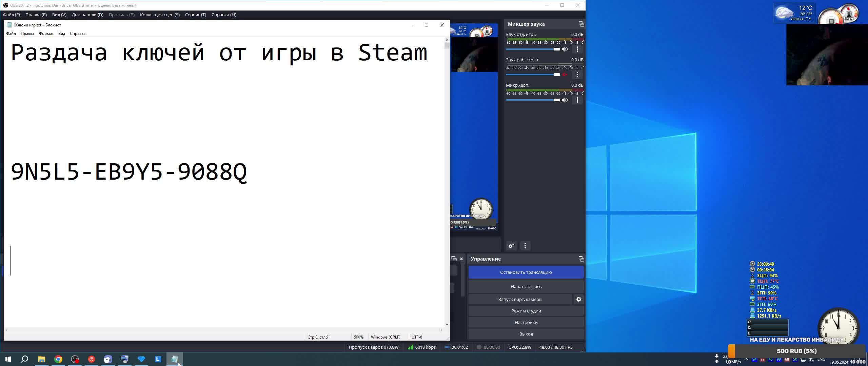This screenshot has width=868, height=366.
Task: Open three-dot menu for Звук раб. стола
Action: click(x=577, y=75)
